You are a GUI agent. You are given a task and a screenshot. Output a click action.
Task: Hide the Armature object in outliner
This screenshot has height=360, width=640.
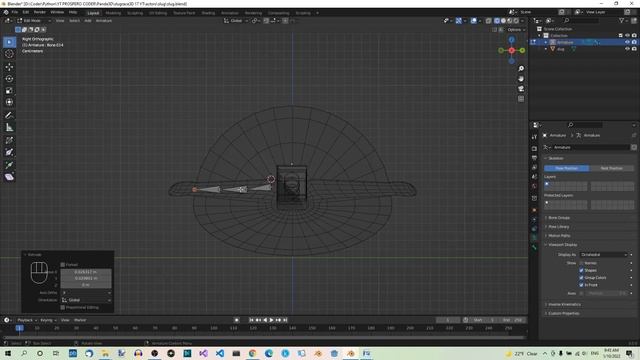pyautogui.click(x=627, y=42)
